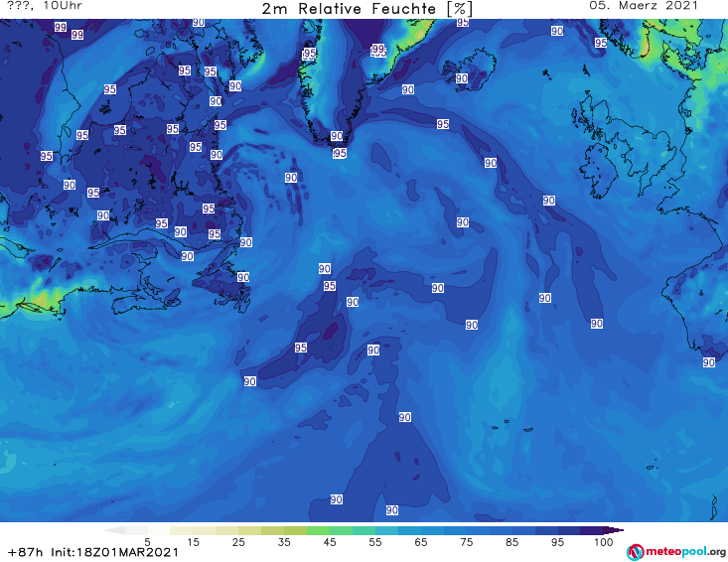
Task: Click legend scale value 85
Action: (x=512, y=542)
